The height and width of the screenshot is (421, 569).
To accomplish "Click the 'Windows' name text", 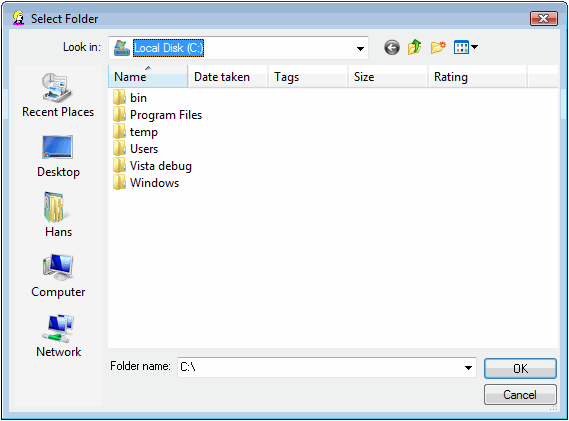I will tap(155, 183).
